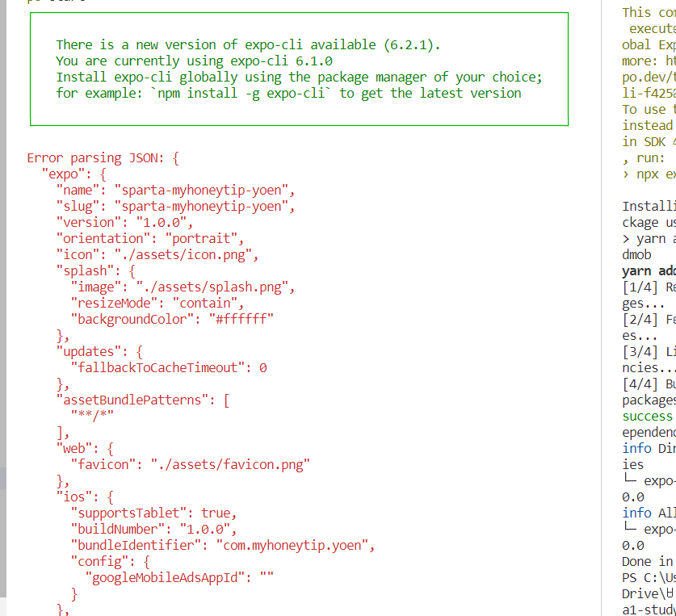Click the "orientation": "portrait" line
Viewport: 676px width, 616px height.
[150, 239]
